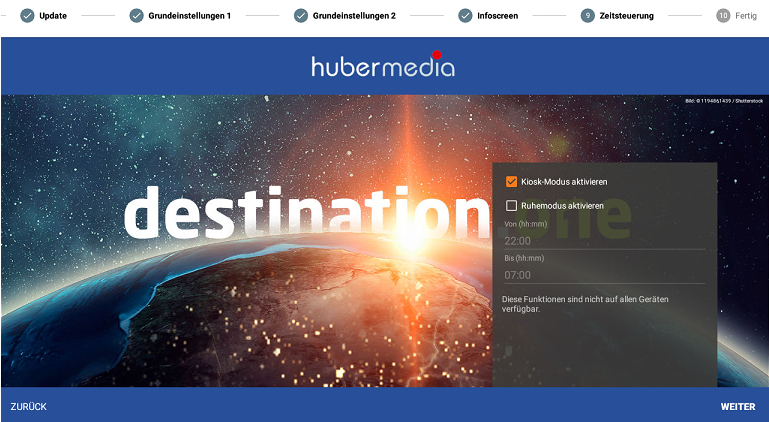Click the hubermedia logo
The image size is (769, 422).
(383, 64)
